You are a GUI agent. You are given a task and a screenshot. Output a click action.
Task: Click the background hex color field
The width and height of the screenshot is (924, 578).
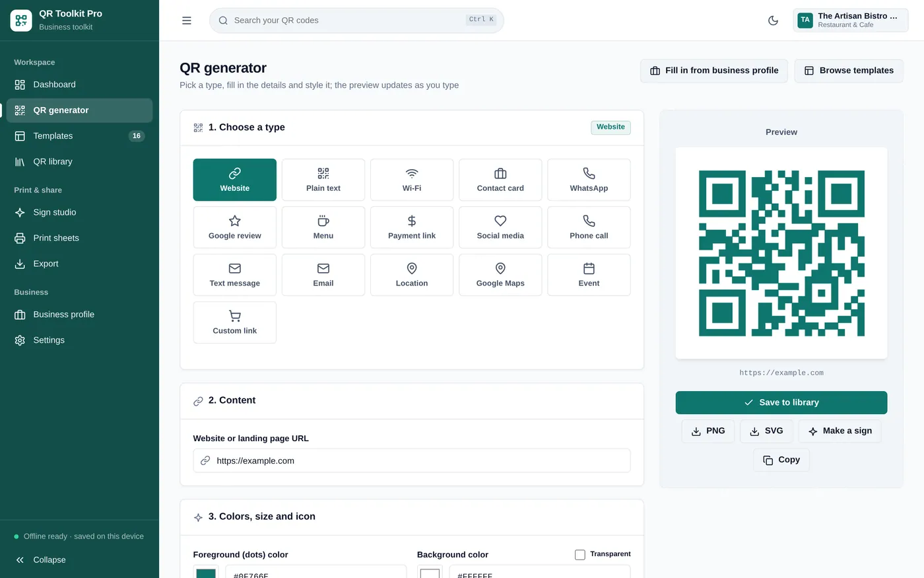click(x=540, y=572)
